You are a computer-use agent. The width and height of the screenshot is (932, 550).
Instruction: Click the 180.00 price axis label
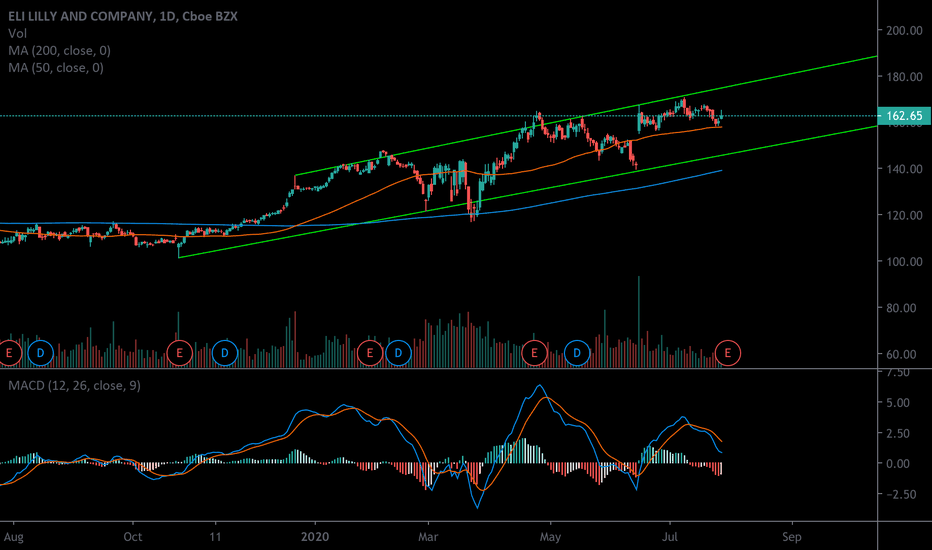coord(904,77)
